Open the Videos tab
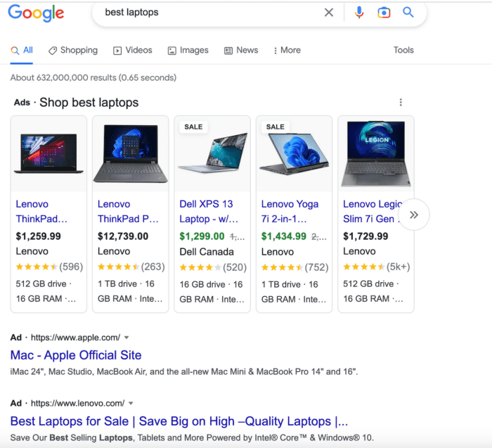492x448 pixels. pos(133,50)
